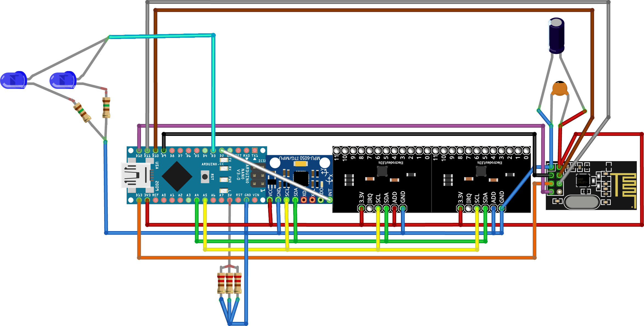
Task: Select the middle resistor of bottom trio
Action: coord(229,283)
